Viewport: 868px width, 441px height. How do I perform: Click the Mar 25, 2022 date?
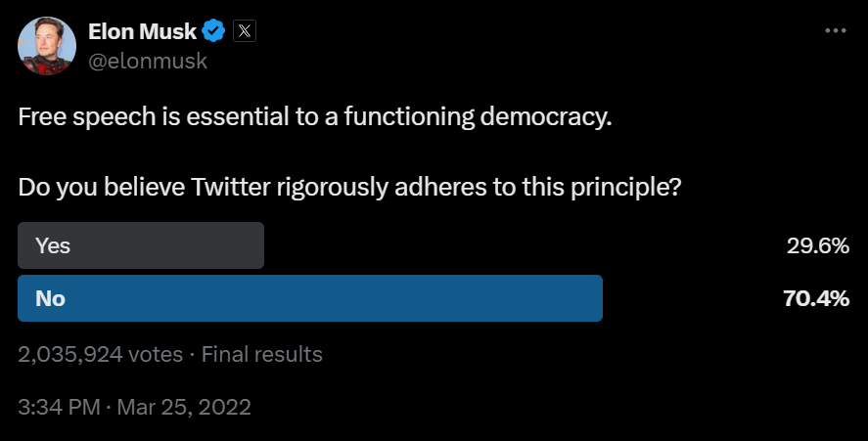point(184,407)
